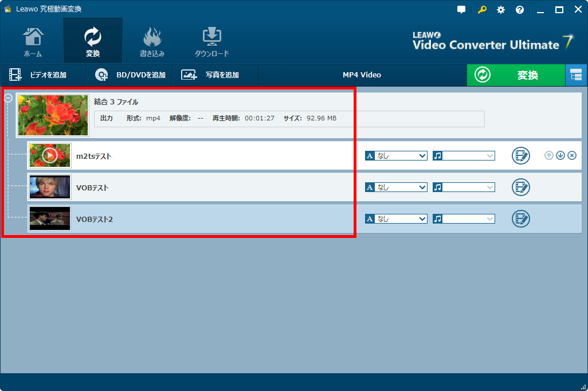Move m2tsテスト up in list

(x=548, y=155)
